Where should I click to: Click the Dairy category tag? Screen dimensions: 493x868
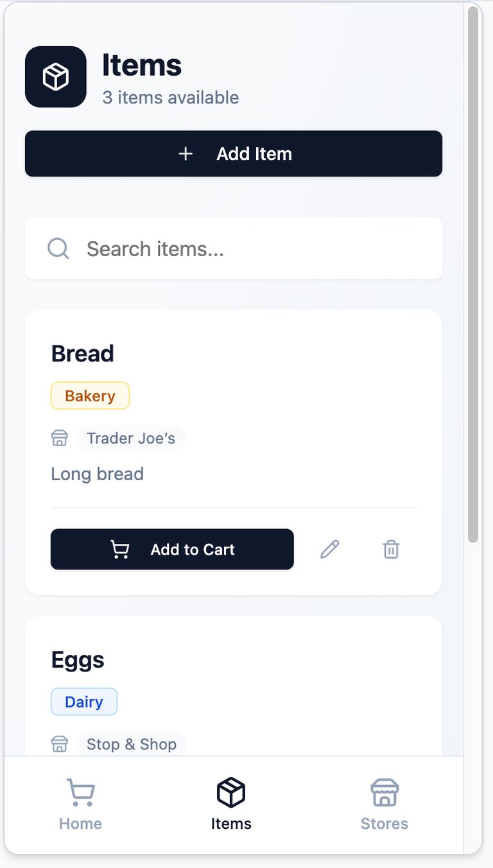click(x=84, y=702)
